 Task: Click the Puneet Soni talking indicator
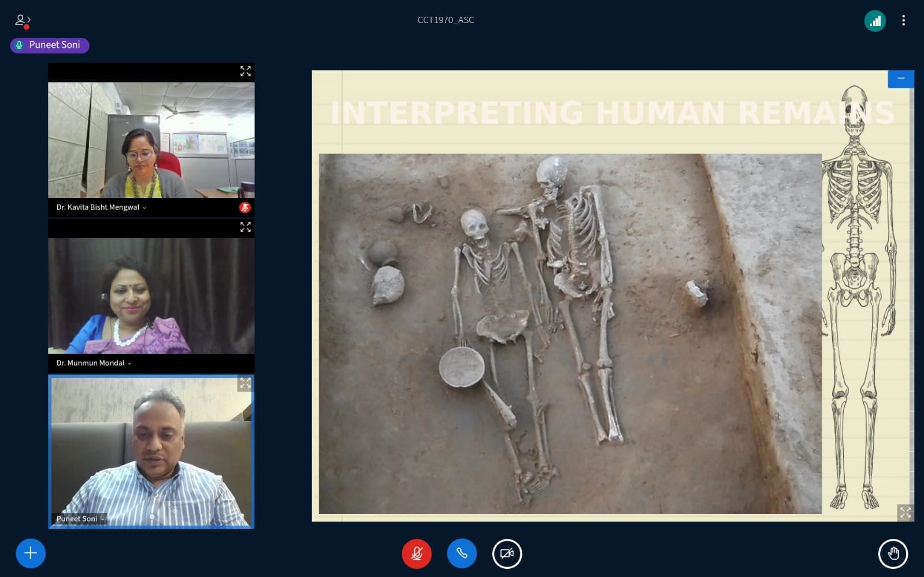[x=50, y=45]
